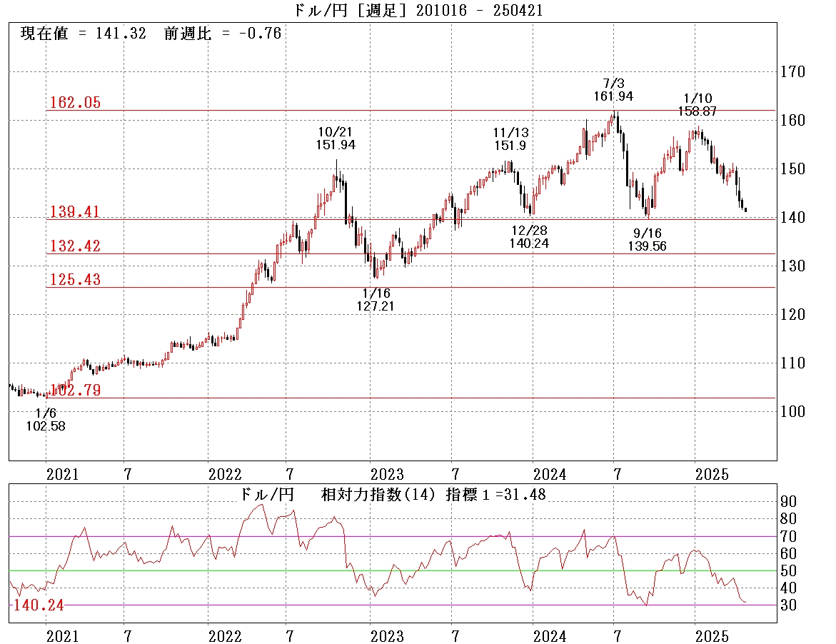Select the 162.05 red resistance line label
836x644 pixels.
74,103
